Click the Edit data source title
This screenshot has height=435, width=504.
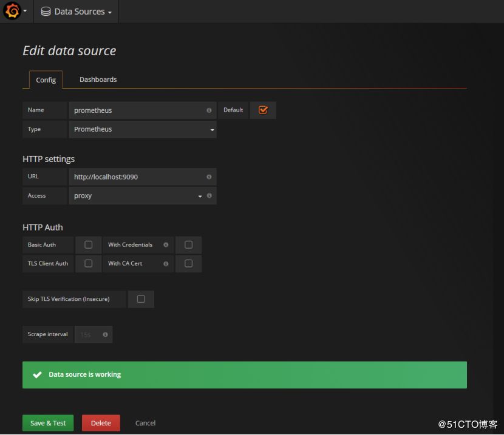click(x=69, y=51)
